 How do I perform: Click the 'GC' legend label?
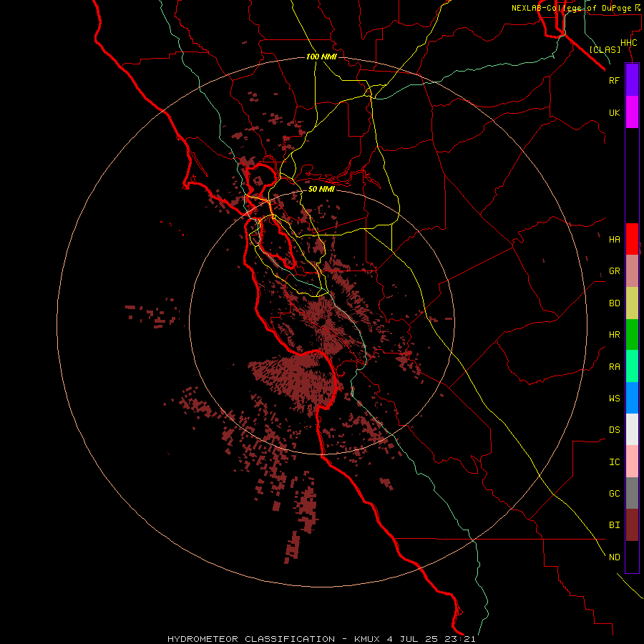point(614,494)
